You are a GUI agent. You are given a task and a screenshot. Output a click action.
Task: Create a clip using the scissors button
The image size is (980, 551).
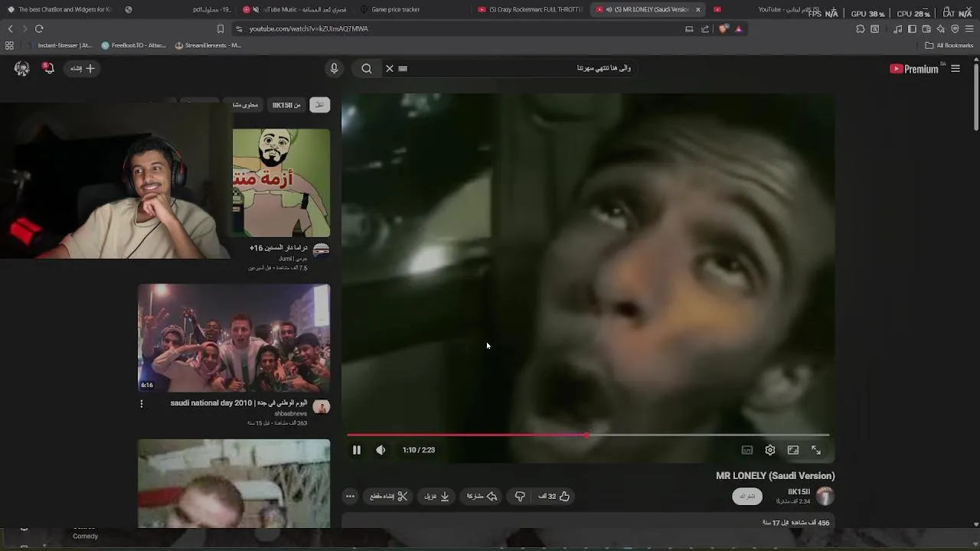pyautogui.click(x=389, y=496)
